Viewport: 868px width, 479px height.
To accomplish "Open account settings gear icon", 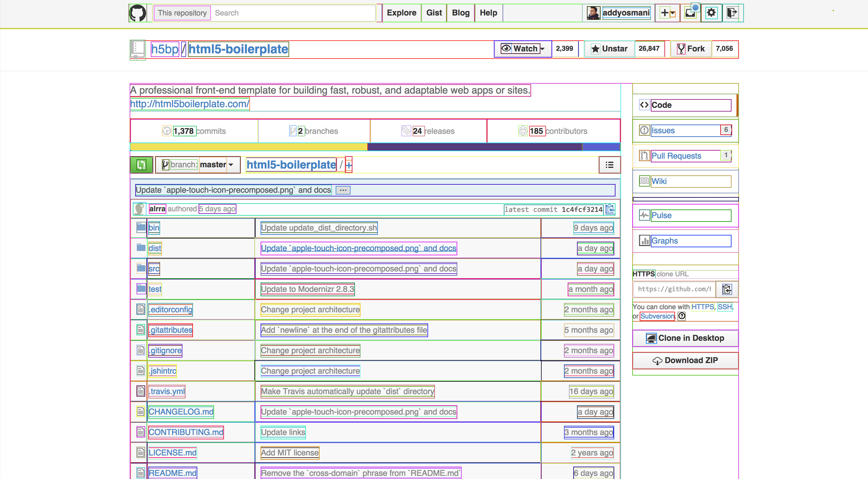I will [711, 13].
